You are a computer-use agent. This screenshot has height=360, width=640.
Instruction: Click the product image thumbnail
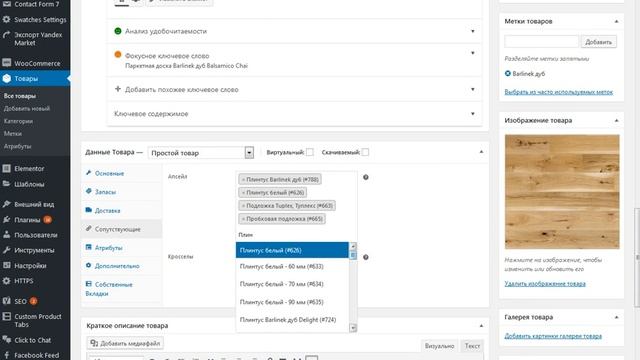point(562,191)
